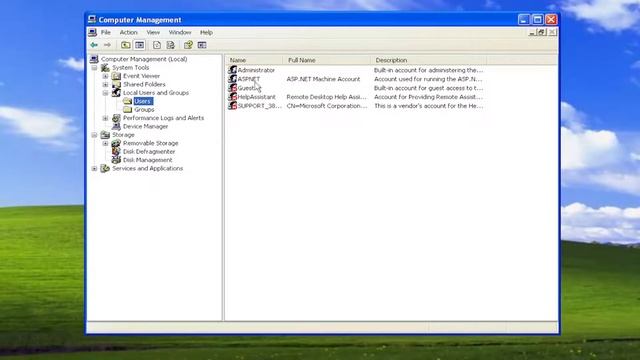
Task: Click 'Built-in account for guest access' description
Action: (428, 88)
